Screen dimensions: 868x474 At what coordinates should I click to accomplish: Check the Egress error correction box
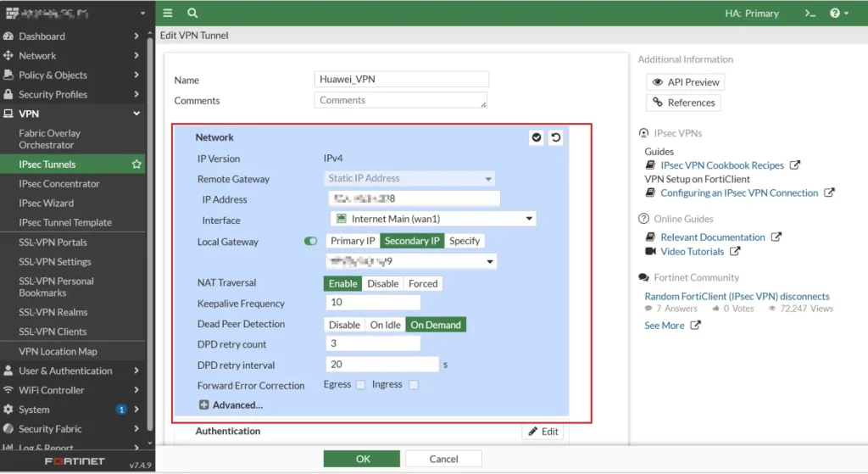click(360, 384)
